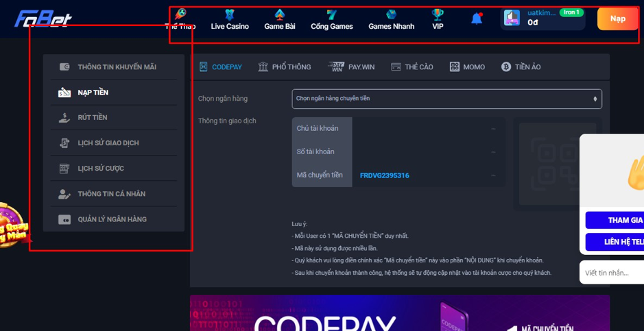Open Live Casino from top navigation
The image size is (644, 331).
(230, 20)
